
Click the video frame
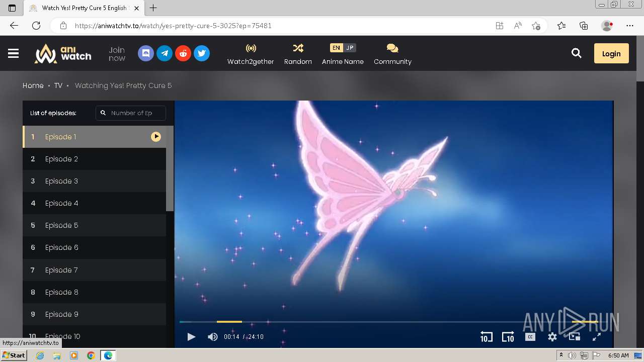click(x=393, y=211)
